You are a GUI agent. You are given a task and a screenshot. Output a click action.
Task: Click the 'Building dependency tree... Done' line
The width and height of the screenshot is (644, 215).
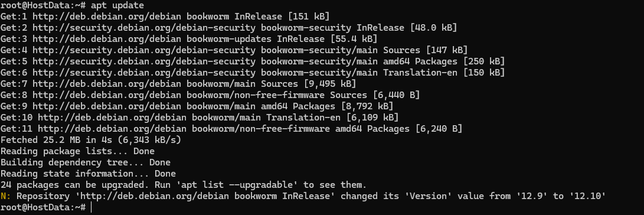(86, 162)
